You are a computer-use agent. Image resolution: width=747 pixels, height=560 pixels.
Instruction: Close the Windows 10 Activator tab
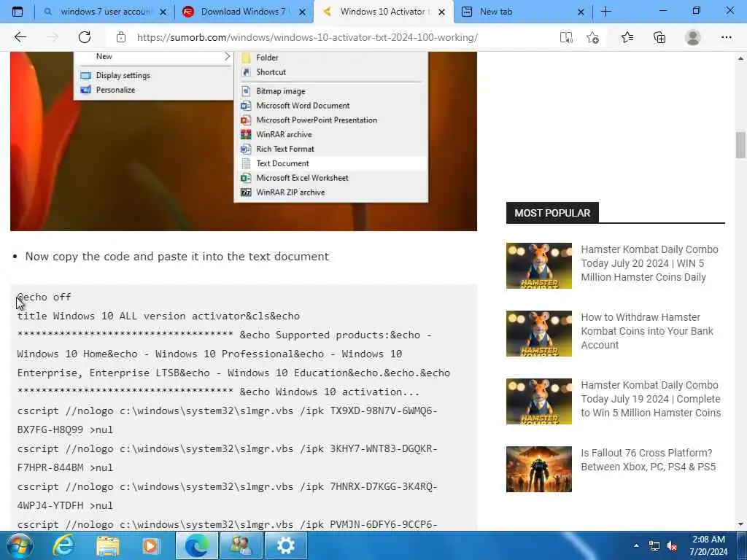point(441,12)
